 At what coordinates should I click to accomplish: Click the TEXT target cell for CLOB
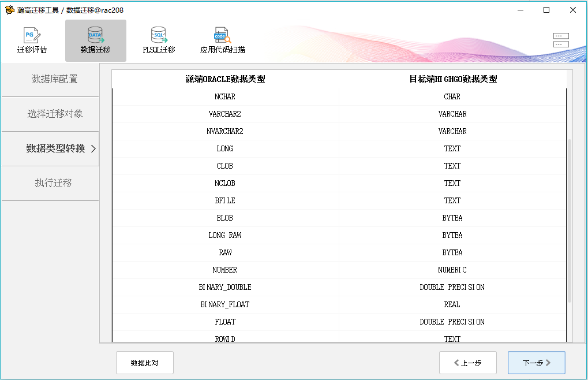[452, 166]
